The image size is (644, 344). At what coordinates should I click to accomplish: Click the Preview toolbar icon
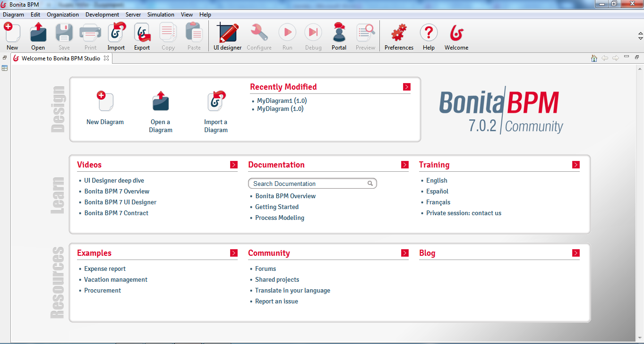(365, 33)
